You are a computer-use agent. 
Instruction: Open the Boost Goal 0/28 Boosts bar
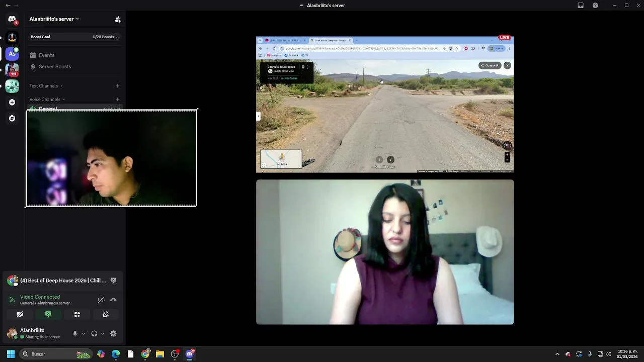(x=74, y=37)
